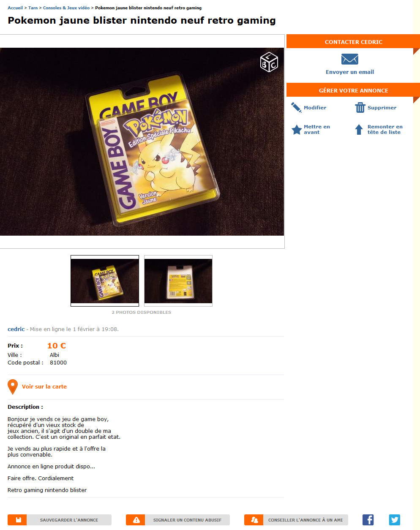Click Conseiller l'annonce à un ami

[296, 520]
